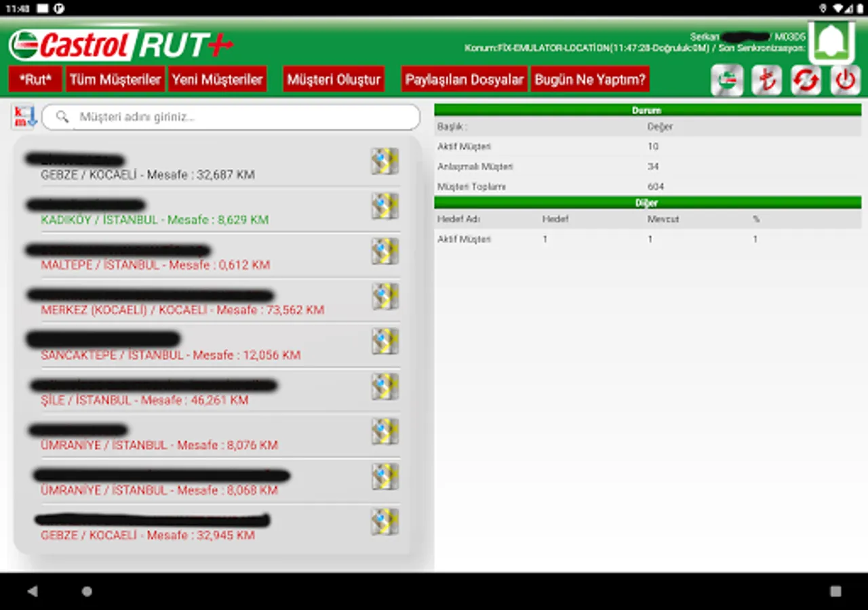This screenshot has width=868, height=610.
Task: Open map for GEBZE 32,945 KM customer
Action: (384, 522)
